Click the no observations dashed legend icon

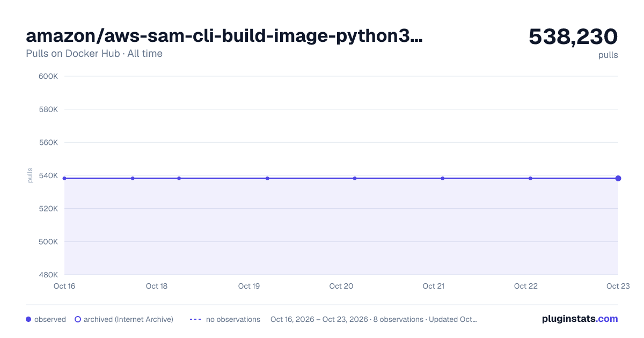(x=195, y=319)
